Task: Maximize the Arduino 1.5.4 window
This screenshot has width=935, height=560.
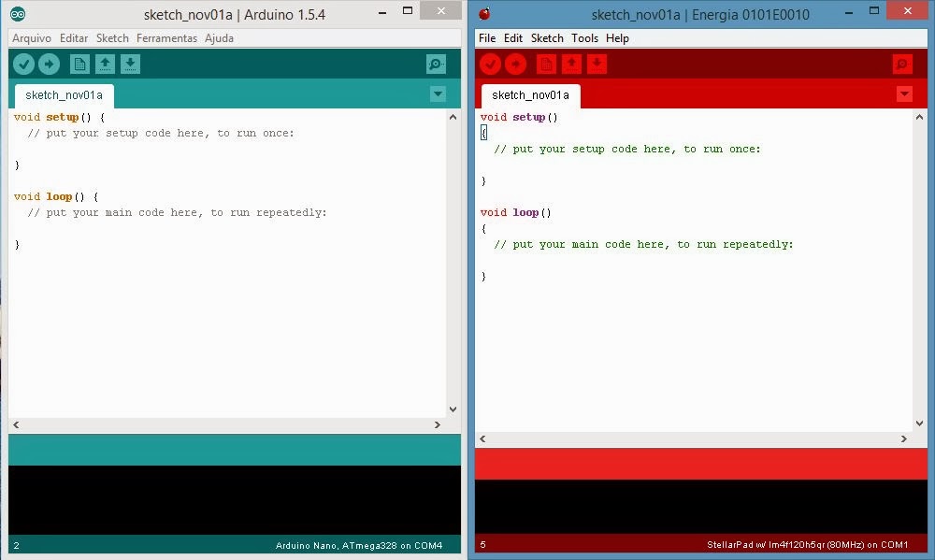Action: tap(408, 10)
